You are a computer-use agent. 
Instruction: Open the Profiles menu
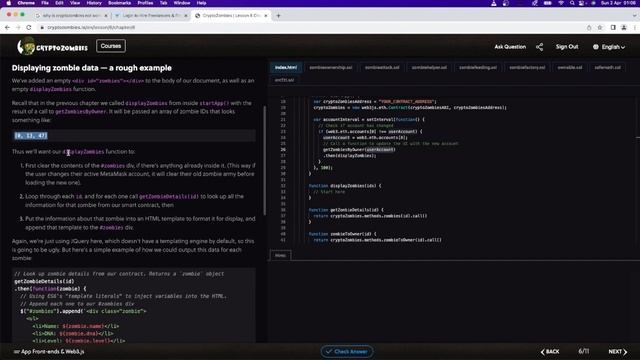pos(145,3)
